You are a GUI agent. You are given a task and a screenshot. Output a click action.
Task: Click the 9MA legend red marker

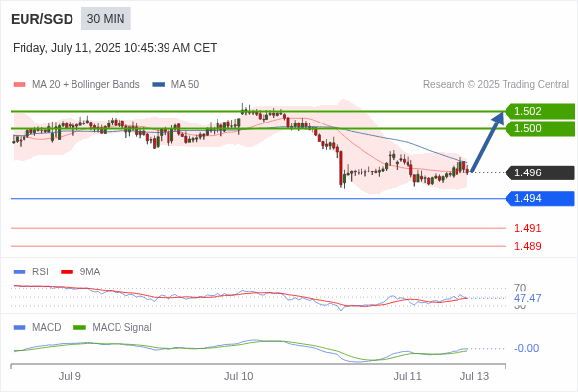(67, 272)
